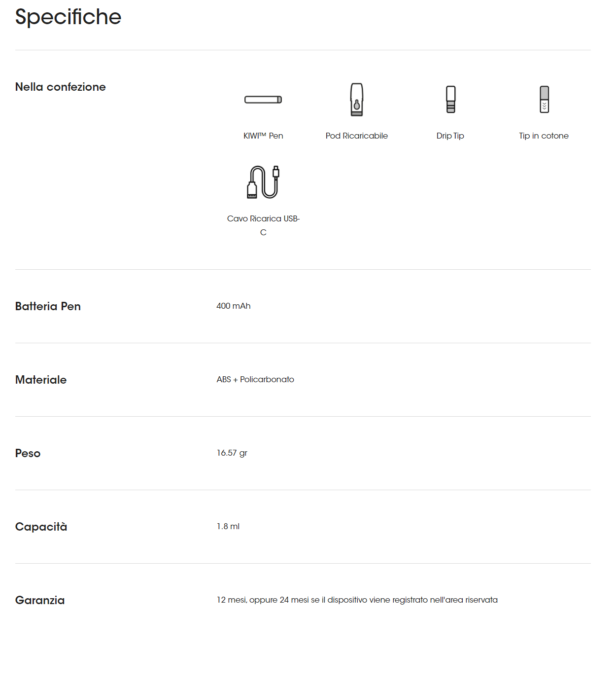The height and width of the screenshot is (684, 616).
Task: Click the Pod Ricaricabile label
Action: [x=357, y=136]
